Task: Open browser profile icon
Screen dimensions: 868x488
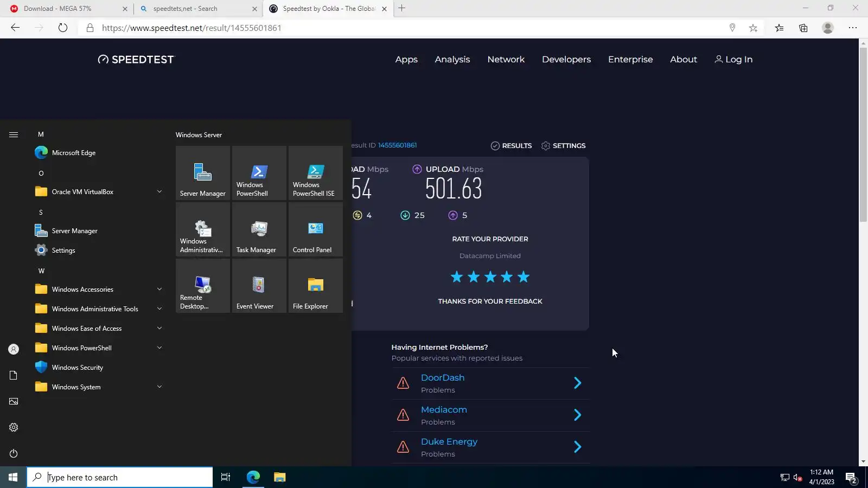Action: coord(828,28)
